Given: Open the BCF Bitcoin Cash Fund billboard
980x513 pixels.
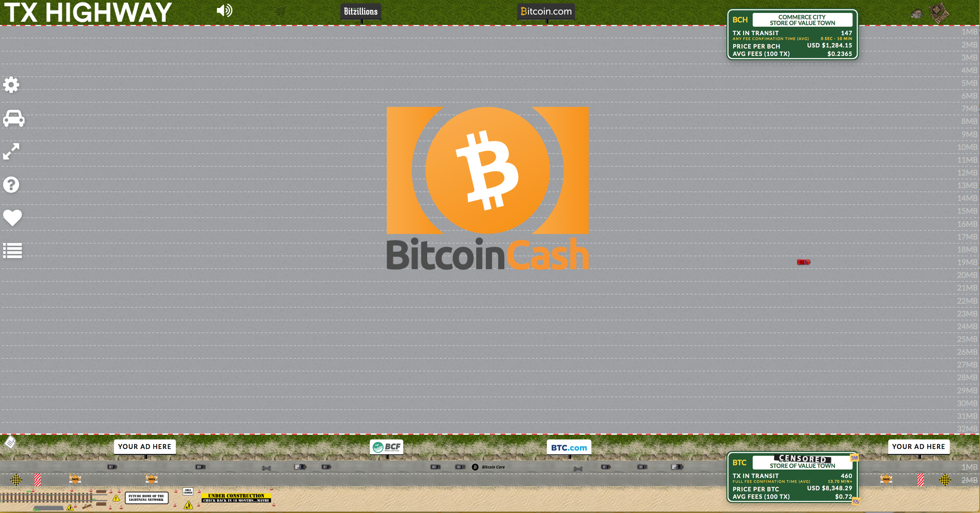Looking at the screenshot, I should (387, 447).
